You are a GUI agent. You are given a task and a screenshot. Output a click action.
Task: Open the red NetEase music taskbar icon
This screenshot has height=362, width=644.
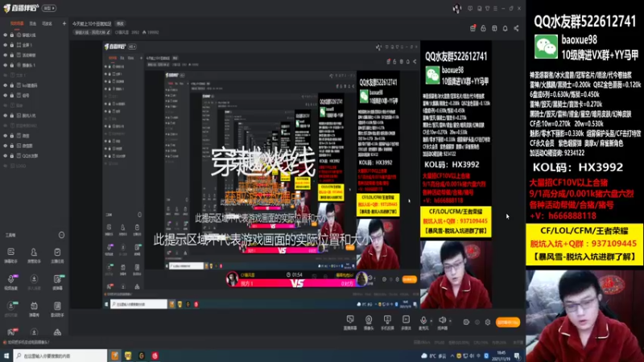click(x=155, y=356)
